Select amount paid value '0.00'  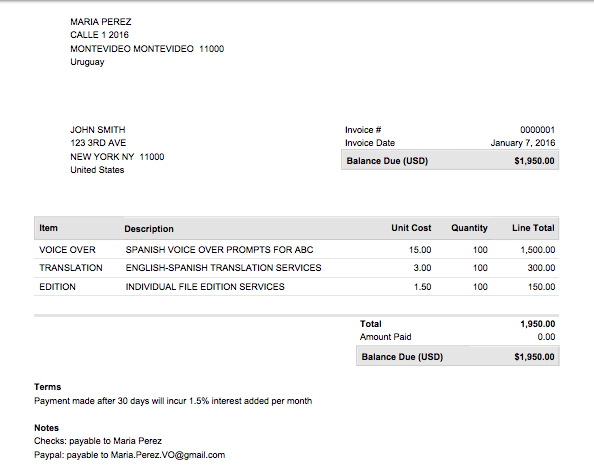point(546,337)
